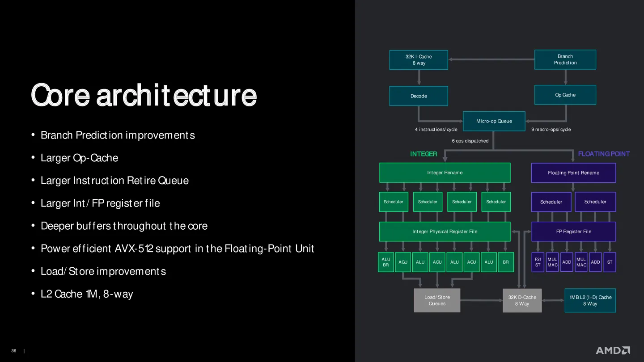This screenshot has height=362, width=644.
Task: Select the "Larger Op-Cache" bullet point
Action: pos(79,158)
